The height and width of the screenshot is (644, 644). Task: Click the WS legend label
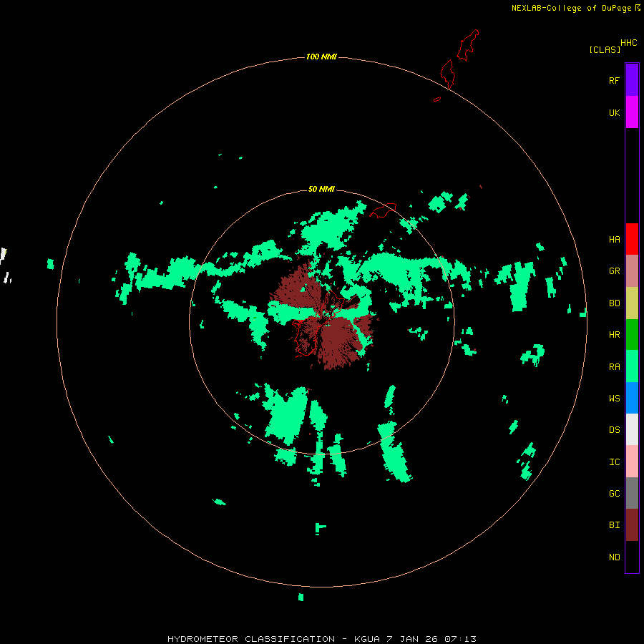pyautogui.click(x=614, y=399)
